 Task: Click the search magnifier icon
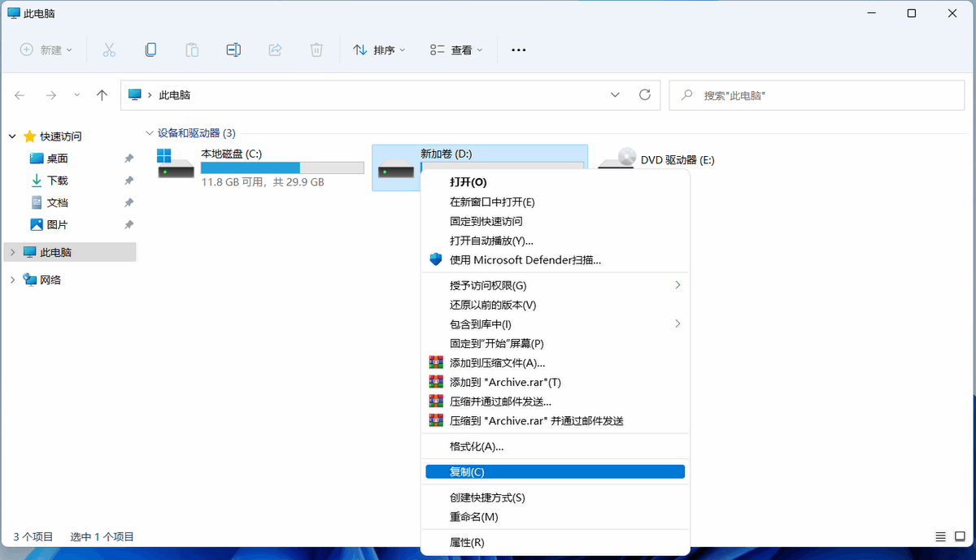point(687,95)
